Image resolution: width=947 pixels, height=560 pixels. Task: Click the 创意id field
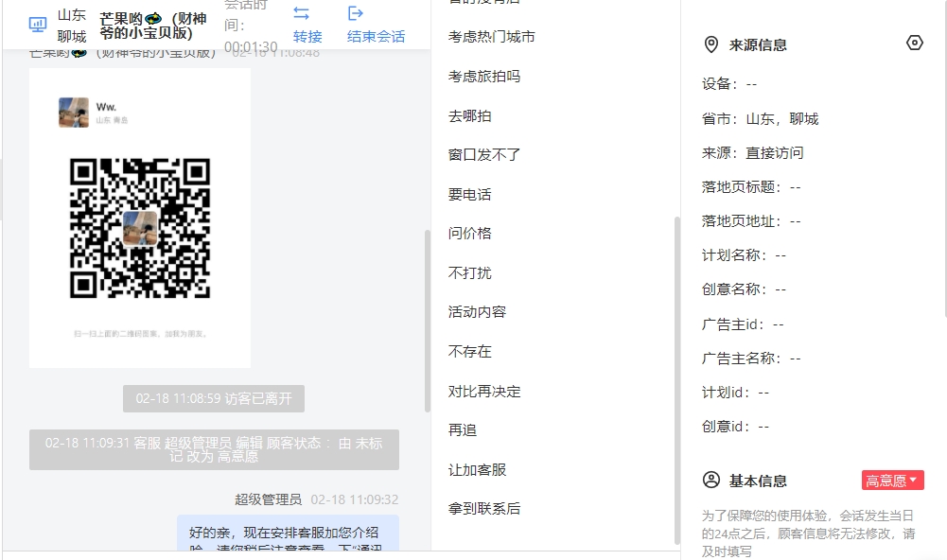736,427
